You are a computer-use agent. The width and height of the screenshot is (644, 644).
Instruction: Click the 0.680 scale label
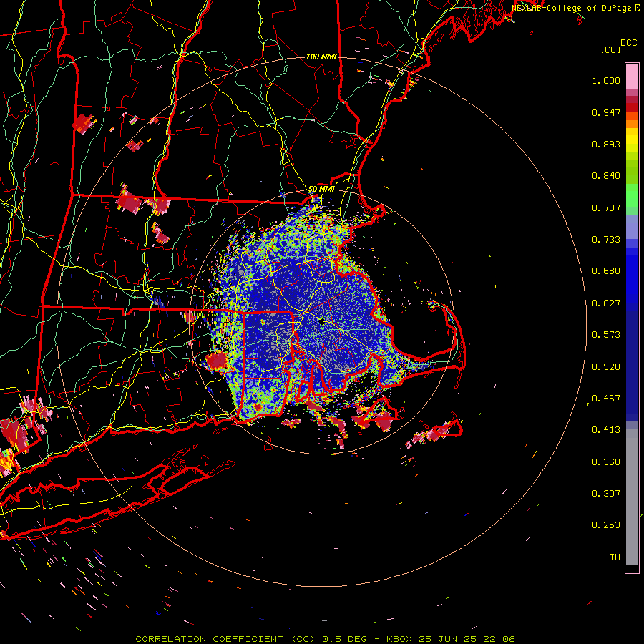point(606,271)
